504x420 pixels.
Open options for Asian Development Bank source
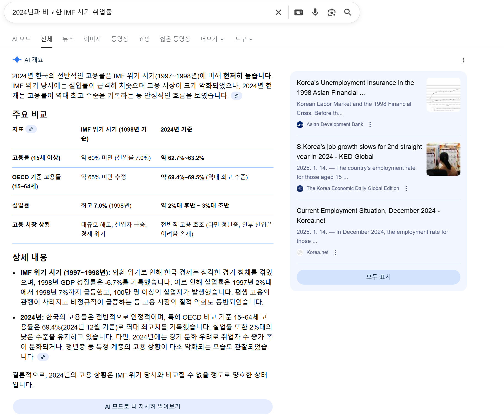tap(370, 125)
